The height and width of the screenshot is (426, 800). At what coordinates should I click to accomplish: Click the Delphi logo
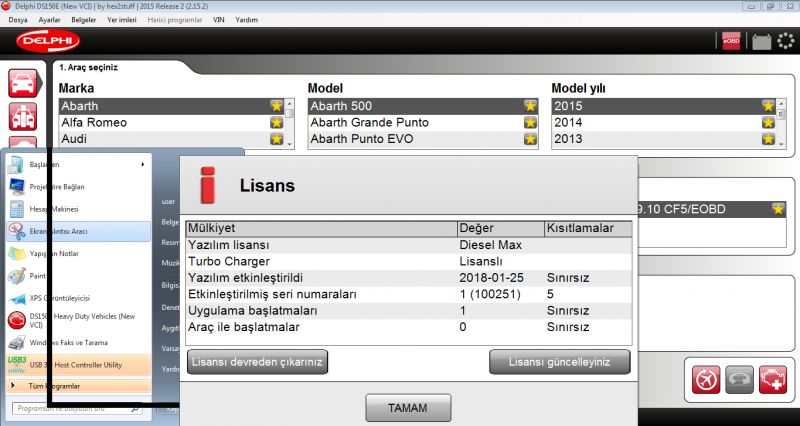point(47,41)
